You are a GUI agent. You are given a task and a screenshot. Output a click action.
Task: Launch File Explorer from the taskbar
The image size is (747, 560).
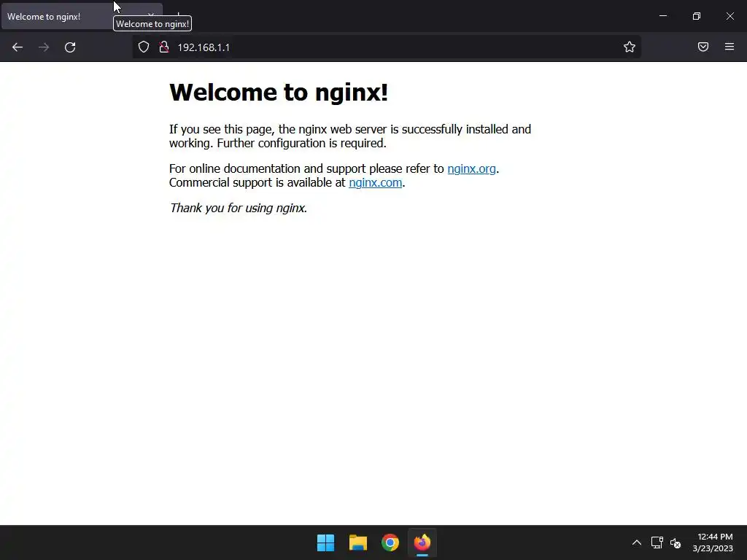point(357,542)
